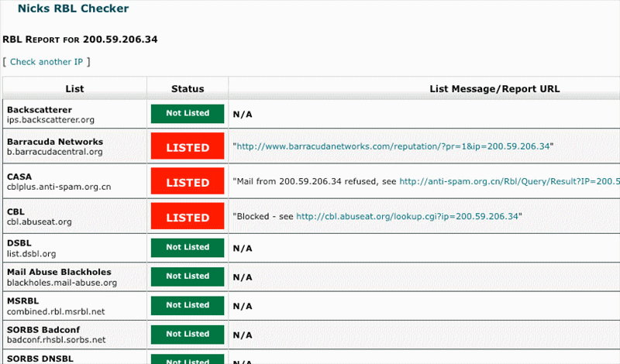The height and width of the screenshot is (364, 620).
Task: Click the 'Status' column header
Action: pyautogui.click(x=188, y=89)
